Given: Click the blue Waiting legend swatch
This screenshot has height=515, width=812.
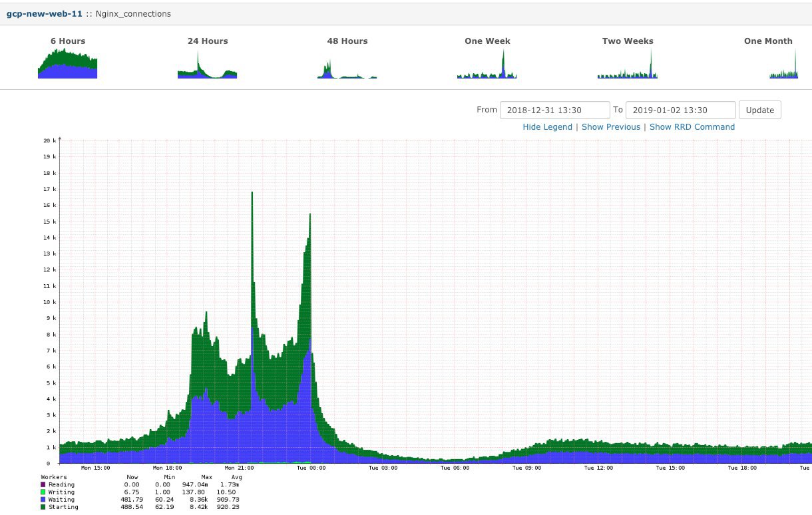Looking at the screenshot, I should (x=43, y=500).
